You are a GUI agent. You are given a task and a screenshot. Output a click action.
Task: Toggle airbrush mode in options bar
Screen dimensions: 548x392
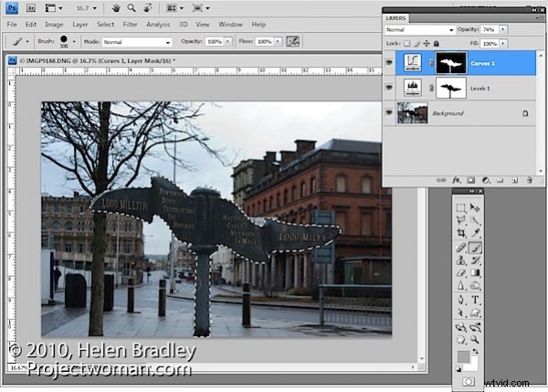(292, 42)
